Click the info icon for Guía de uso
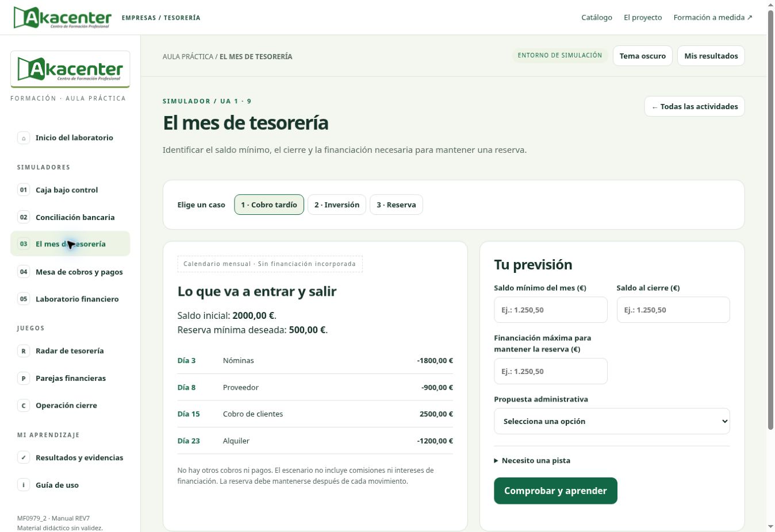Image resolution: width=775 pixels, height=532 pixels. pyautogui.click(x=24, y=485)
